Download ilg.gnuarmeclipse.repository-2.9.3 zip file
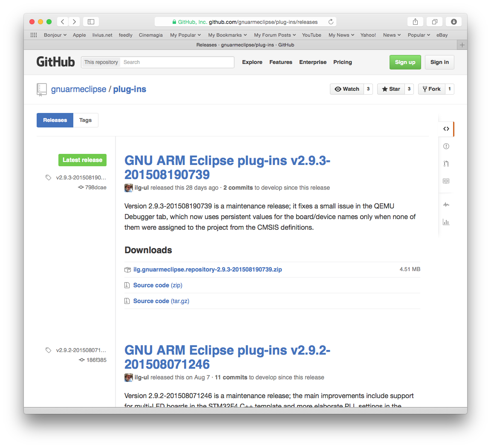 [208, 269]
